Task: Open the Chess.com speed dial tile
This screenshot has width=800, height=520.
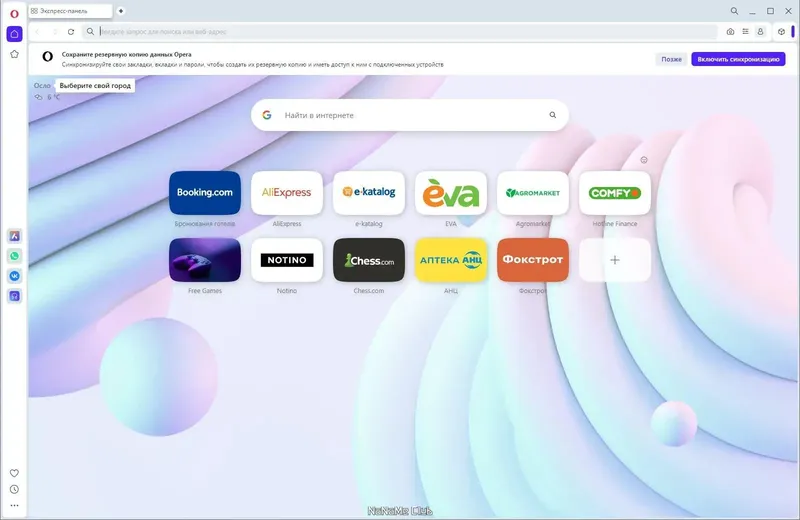Action: [368, 260]
